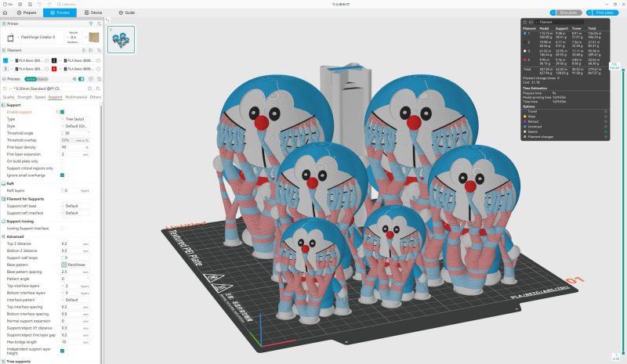The image size is (627, 364).
Task: Open the Others settings tab
Action: [95, 97]
